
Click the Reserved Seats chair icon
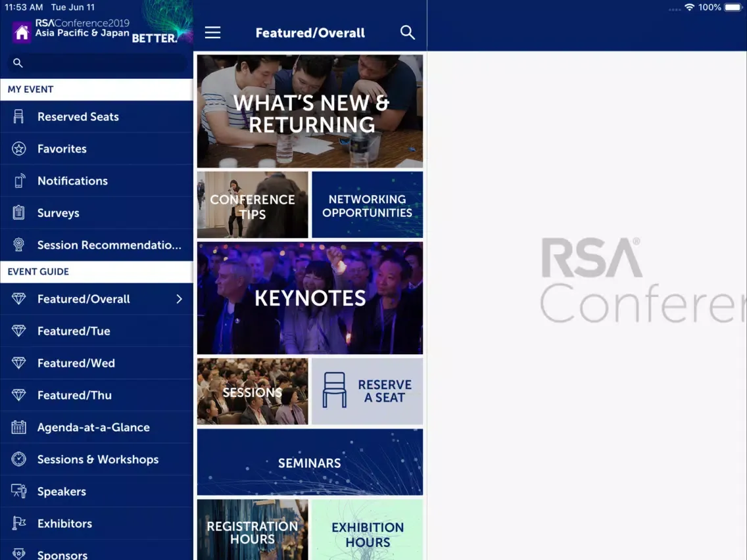[18, 117]
